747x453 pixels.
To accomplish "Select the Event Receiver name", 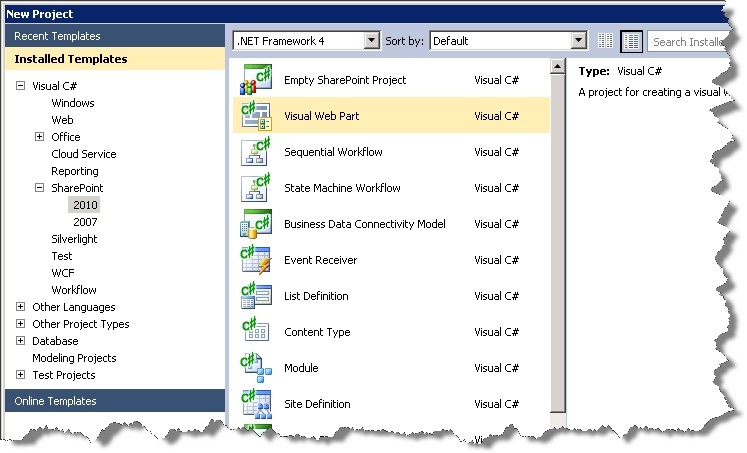I will (321, 260).
